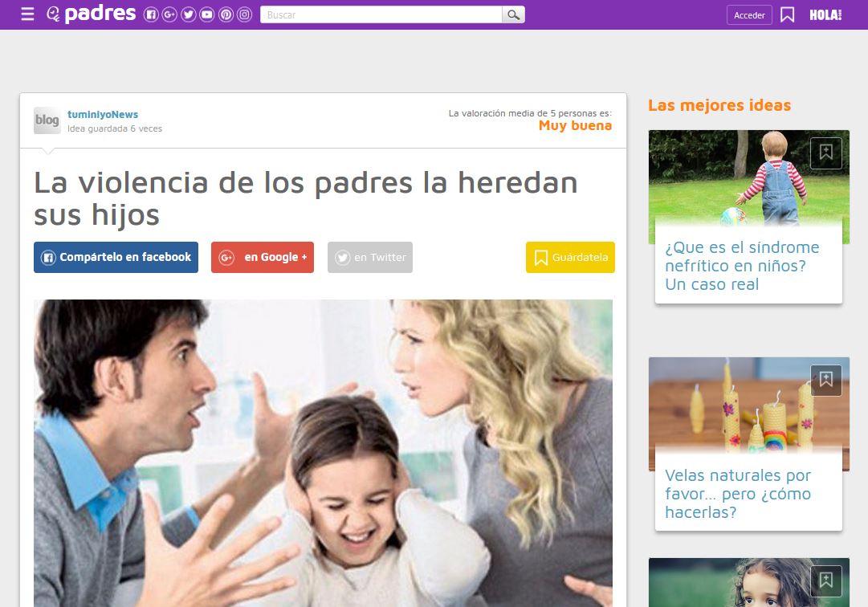
Task: Click the Buscar search field
Action: click(x=381, y=14)
